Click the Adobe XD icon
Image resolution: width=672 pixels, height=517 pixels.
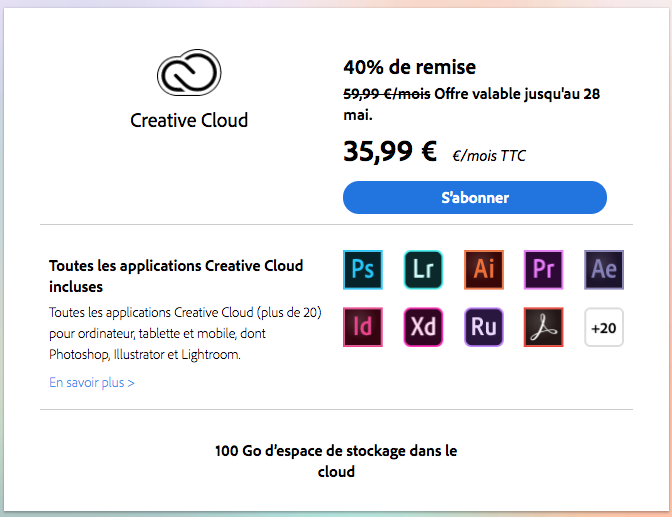coord(423,327)
